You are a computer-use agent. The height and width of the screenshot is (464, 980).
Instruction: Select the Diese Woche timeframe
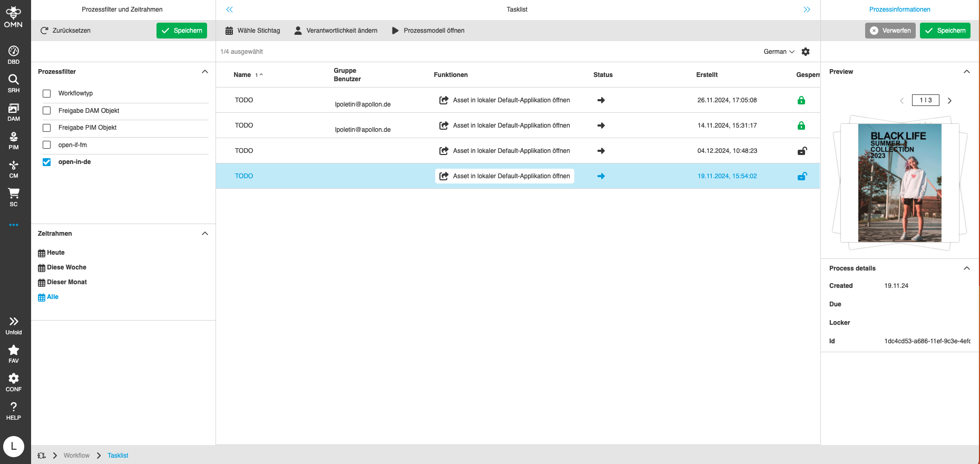[62, 267]
